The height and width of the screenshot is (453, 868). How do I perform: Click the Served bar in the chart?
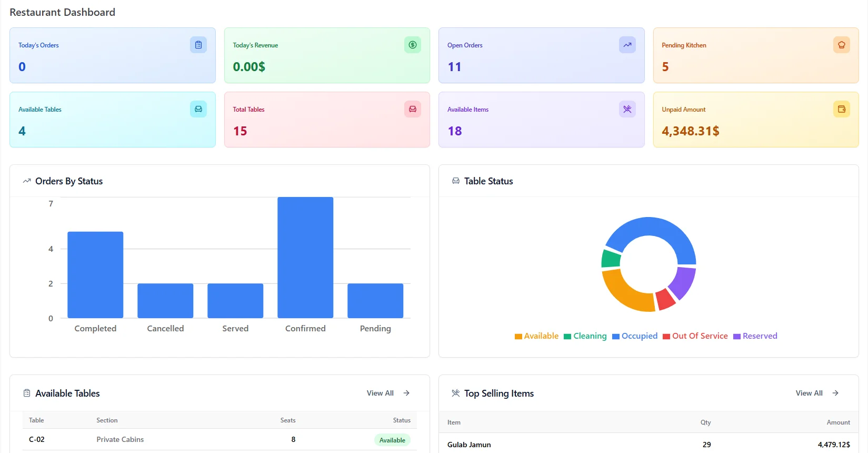[235, 301]
